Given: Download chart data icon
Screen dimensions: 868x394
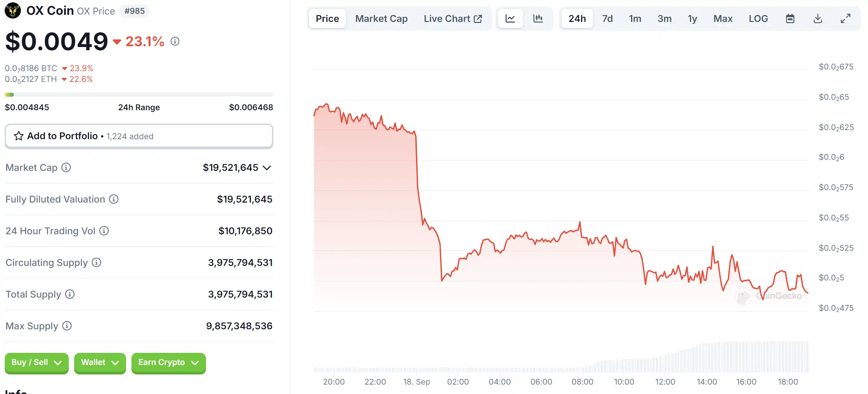Looking at the screenshot, I should point(818,19).
